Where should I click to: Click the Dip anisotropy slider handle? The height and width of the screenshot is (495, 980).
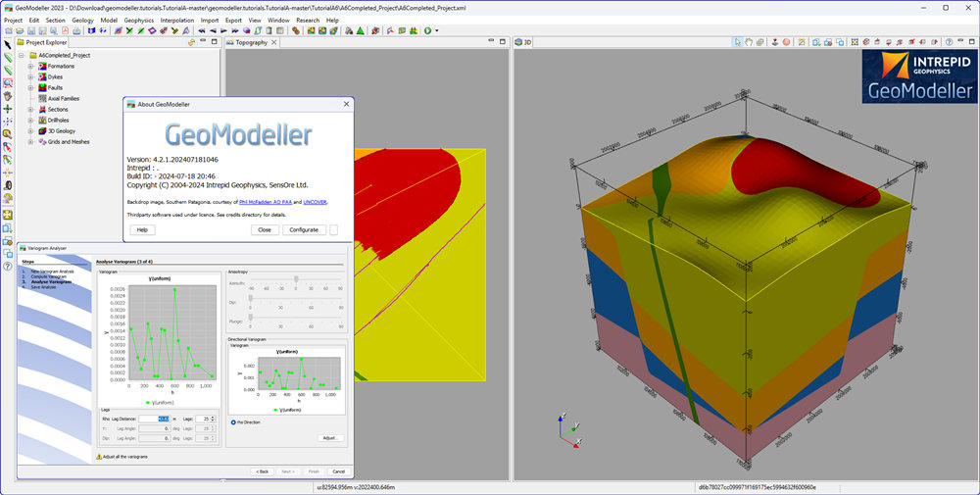click(251, 298)
